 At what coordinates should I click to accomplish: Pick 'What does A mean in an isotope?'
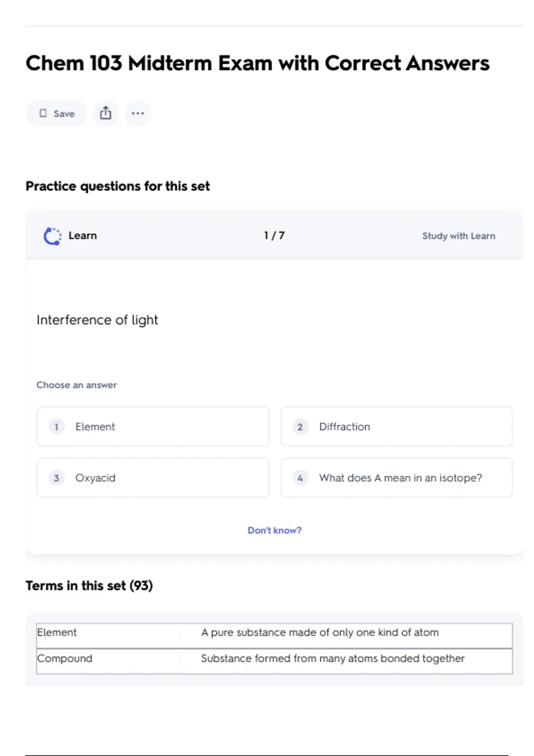pos(396,478)
